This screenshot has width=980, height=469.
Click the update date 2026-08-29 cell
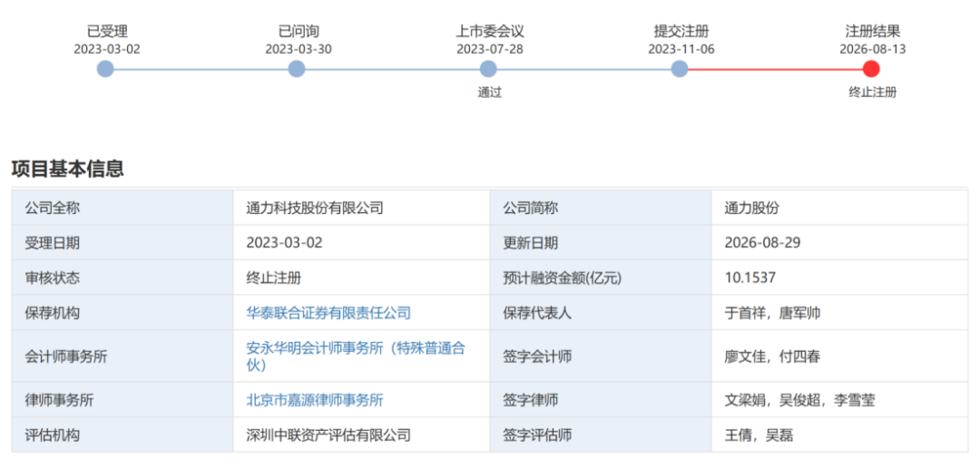[x=840, y=242]
